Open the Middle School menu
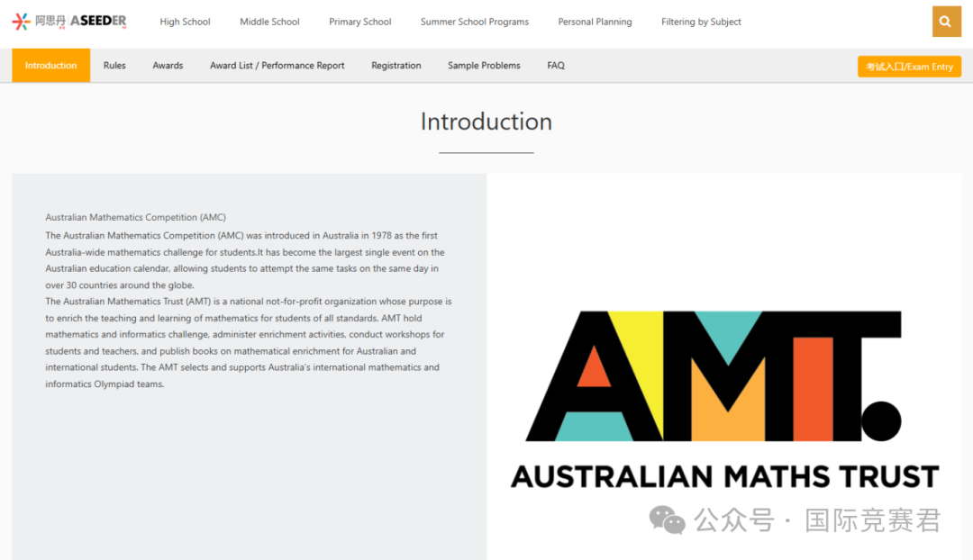 tap(269, 22)
